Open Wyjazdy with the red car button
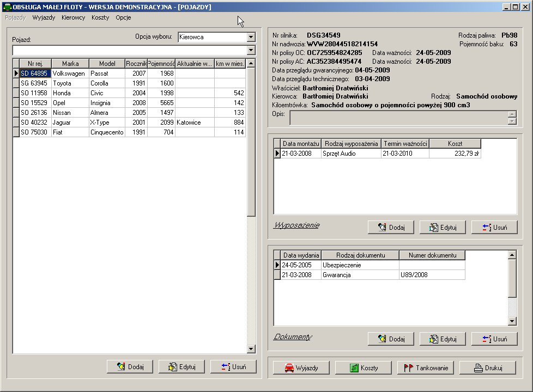 [301, 368]
